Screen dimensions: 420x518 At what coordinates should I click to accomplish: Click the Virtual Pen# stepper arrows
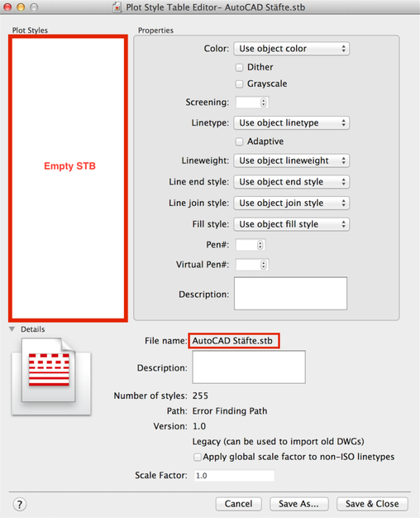click(x=264, y=265)
